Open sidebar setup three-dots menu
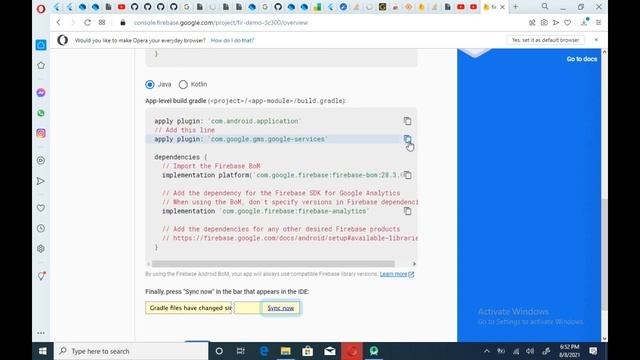 point(41,333)
